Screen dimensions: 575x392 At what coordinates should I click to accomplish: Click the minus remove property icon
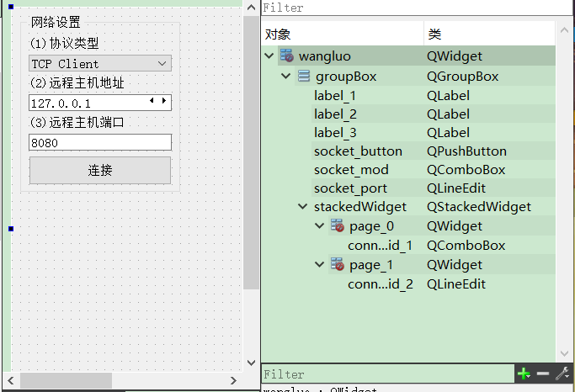click(x=543, y=373)
